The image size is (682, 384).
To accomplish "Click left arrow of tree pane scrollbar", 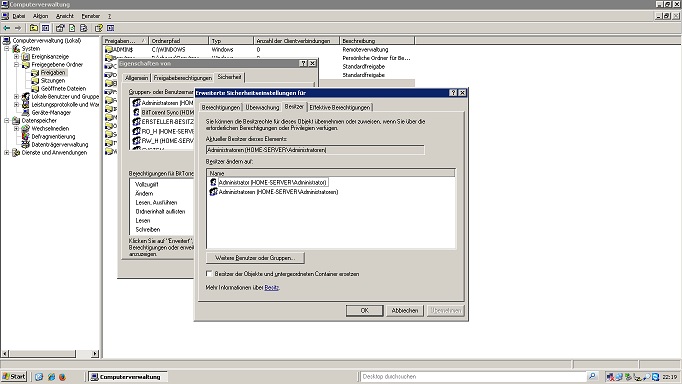I will point(5,354).
